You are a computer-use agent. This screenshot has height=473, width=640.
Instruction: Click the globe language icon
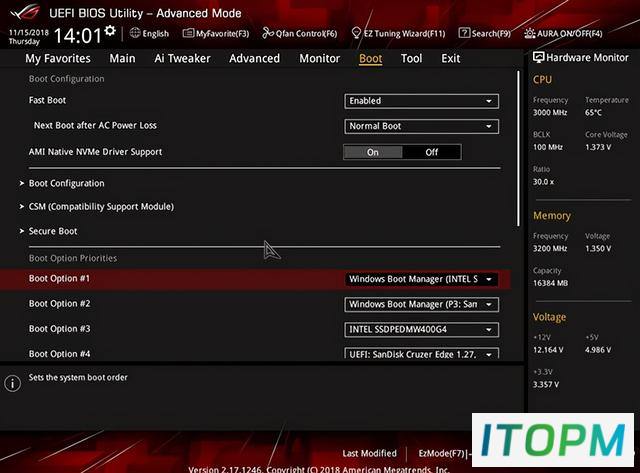[135, 33]
